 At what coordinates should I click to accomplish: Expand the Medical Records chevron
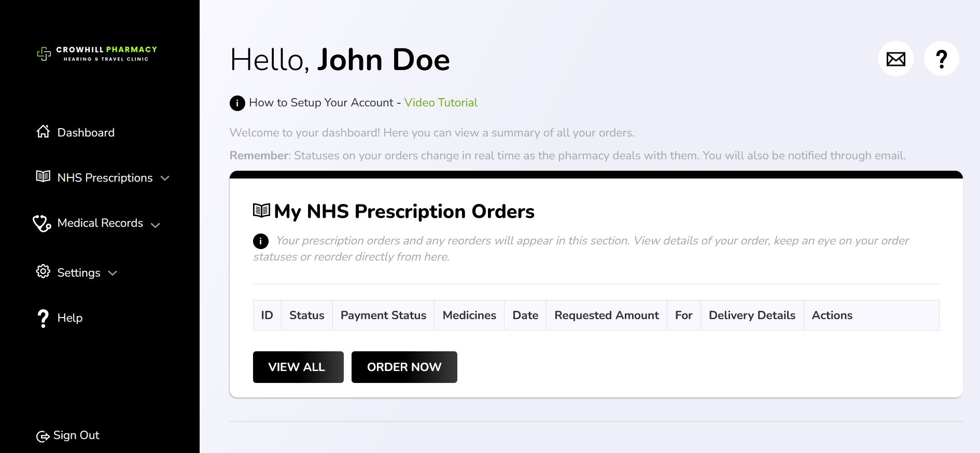pyautogui.click(x=155, y=225)
